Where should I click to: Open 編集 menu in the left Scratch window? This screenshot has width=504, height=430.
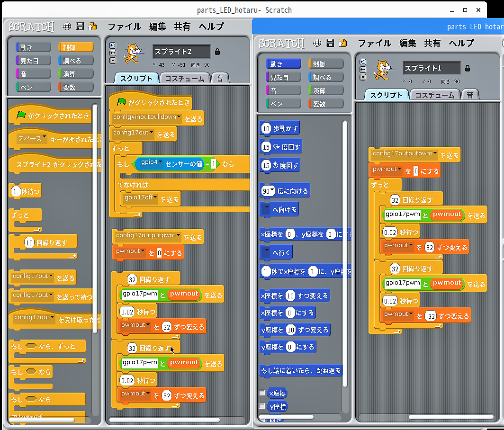point(157,27)
